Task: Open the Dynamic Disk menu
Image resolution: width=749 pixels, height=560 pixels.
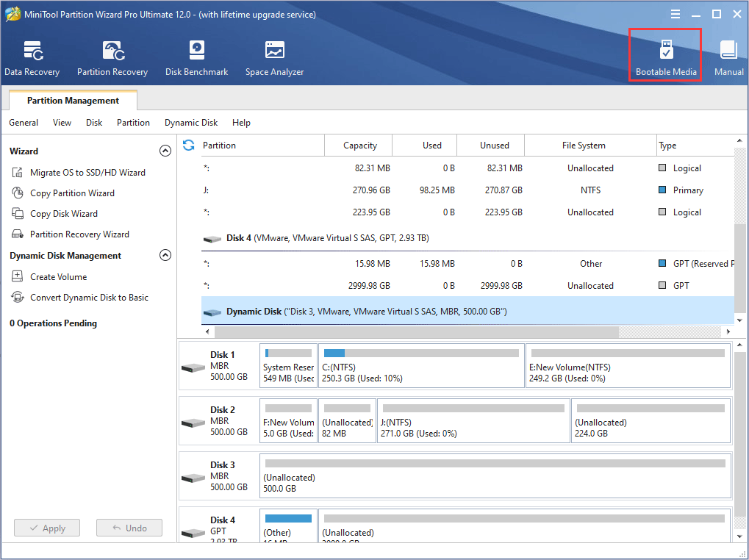Action: pos(191,123)
